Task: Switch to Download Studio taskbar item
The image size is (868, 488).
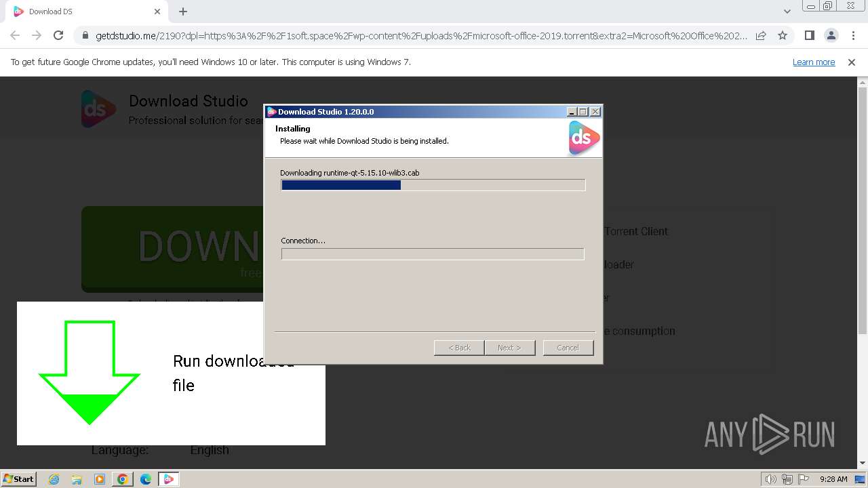Action: 169,479
